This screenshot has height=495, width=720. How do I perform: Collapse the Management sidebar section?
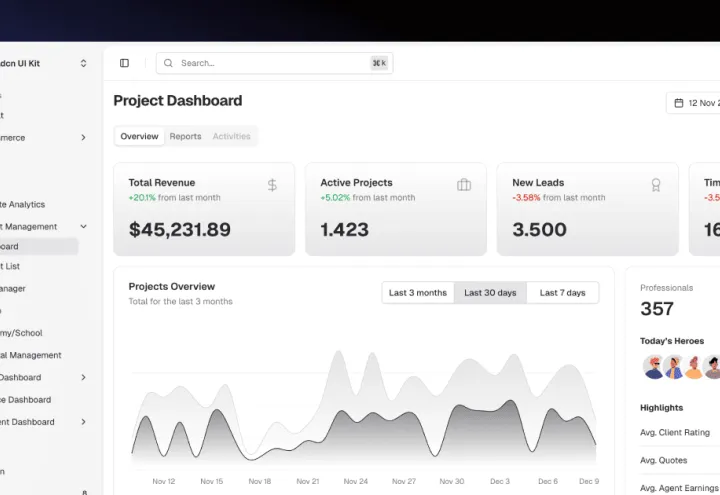click(83, 226)
